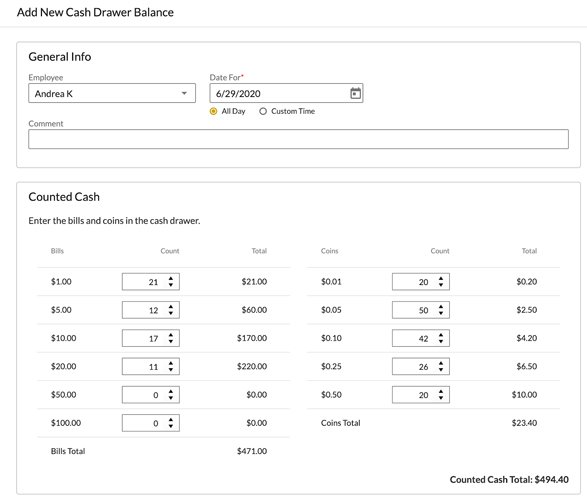Decrease the $0.05 coins count

[x=441, y=313]
